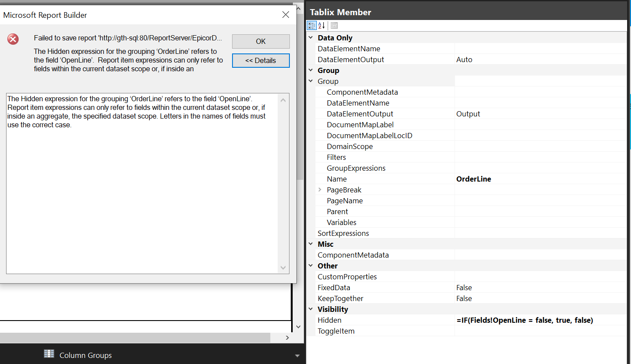Click the design surface scroll-right arrow
Image resolution: width=631 pixels, height=364 pixels.
(x=287, y=338)
